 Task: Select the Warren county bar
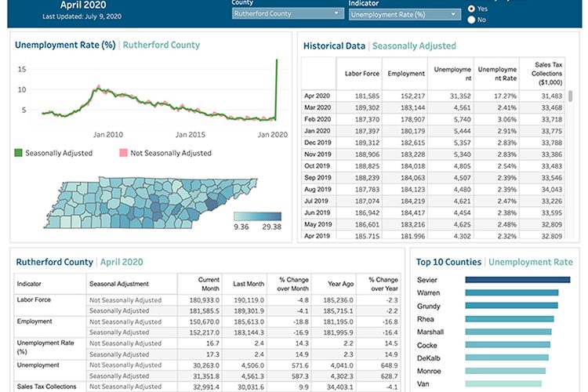(511, 292)
